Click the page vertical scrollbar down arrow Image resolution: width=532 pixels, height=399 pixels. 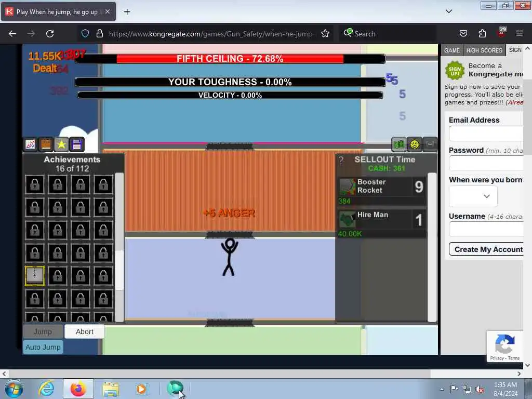point(528,365)
